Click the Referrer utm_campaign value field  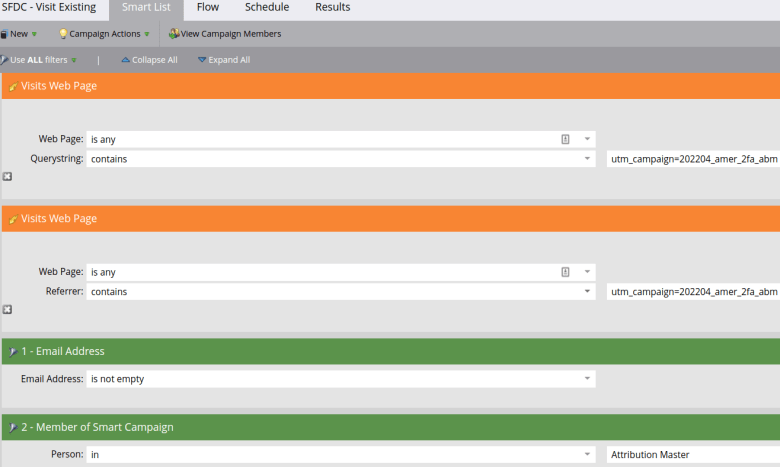pyautogui.click(x=693, y=292)
